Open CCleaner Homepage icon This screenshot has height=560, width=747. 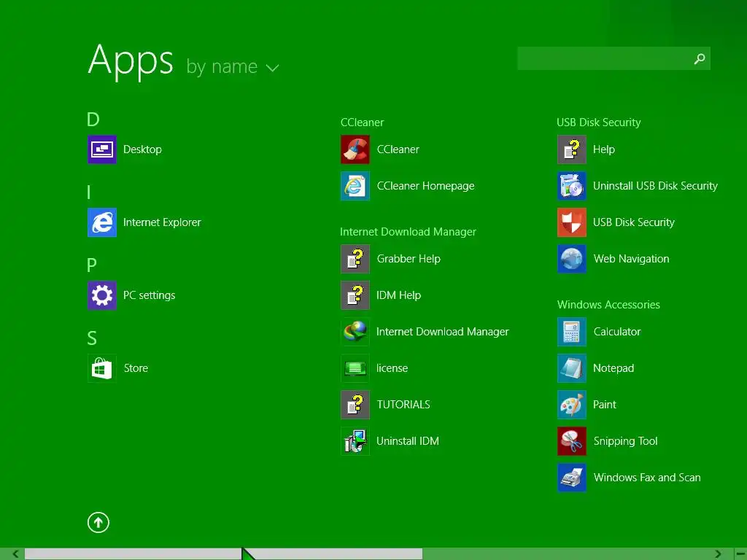click(x=355, y=186)
